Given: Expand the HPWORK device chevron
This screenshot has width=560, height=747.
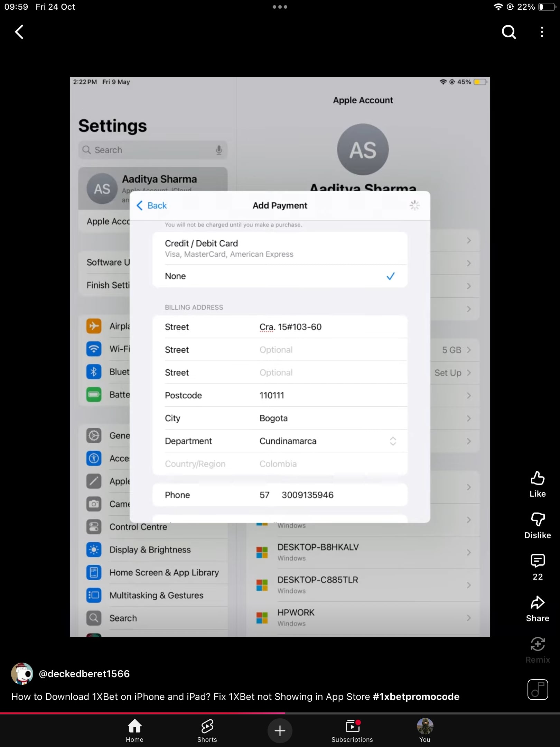Looking at the screenshot, I should point(469,618).
